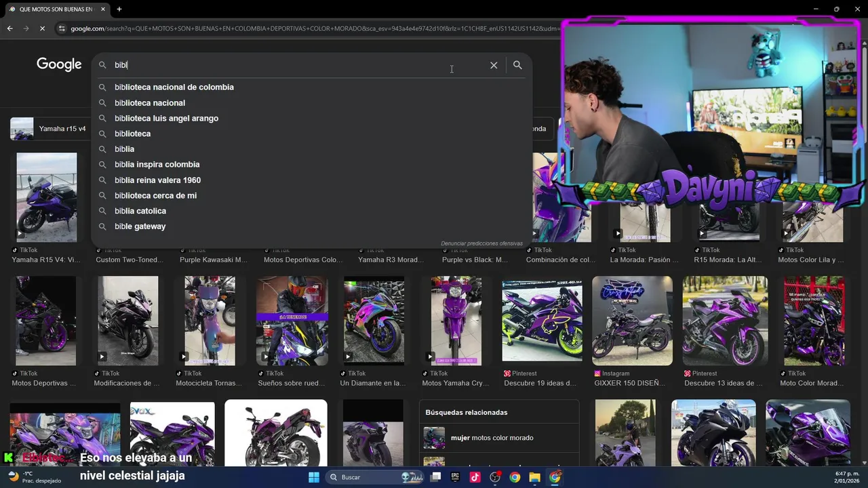Click the Motos Deportivas Colo result caption
This screenshot has height=488, width=868.
[303, 260]
